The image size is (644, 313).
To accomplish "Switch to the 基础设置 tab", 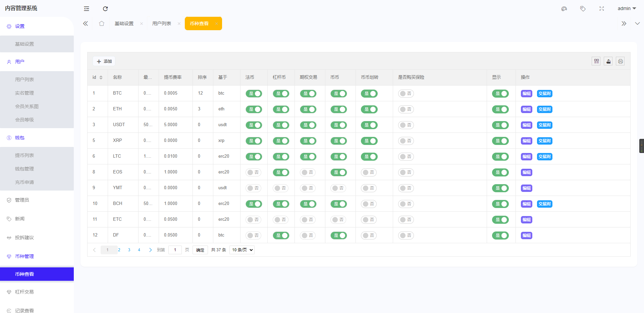I will (124, 23).
